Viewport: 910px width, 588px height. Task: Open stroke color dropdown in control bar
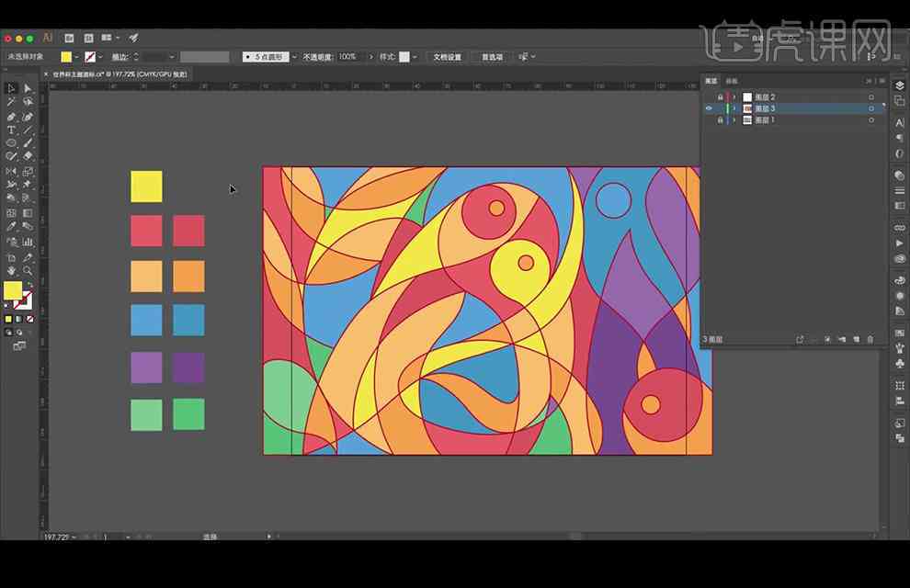[x=100, y=57]
